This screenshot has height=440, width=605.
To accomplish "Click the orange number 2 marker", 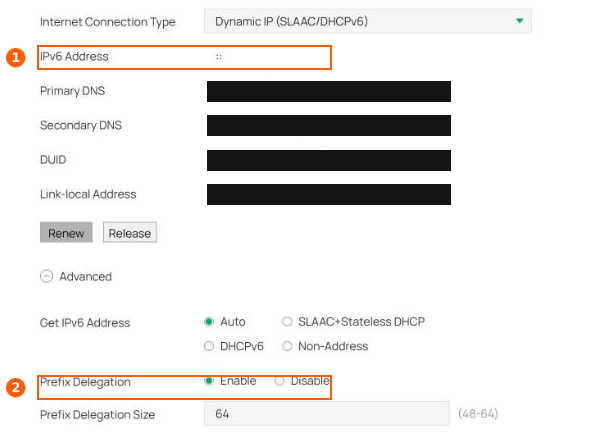I will [x=15, y=387].
